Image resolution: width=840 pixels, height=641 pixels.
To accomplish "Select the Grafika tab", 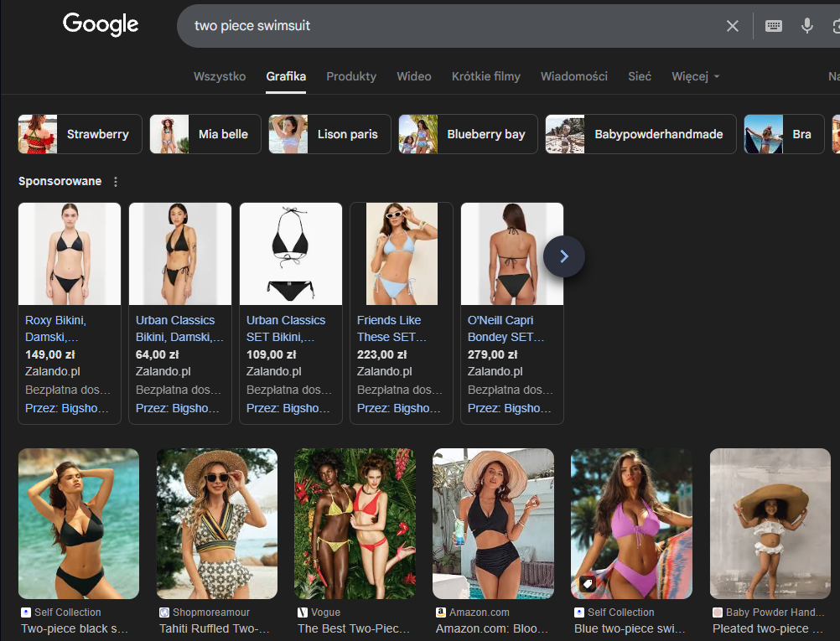I will coord(286,76).
